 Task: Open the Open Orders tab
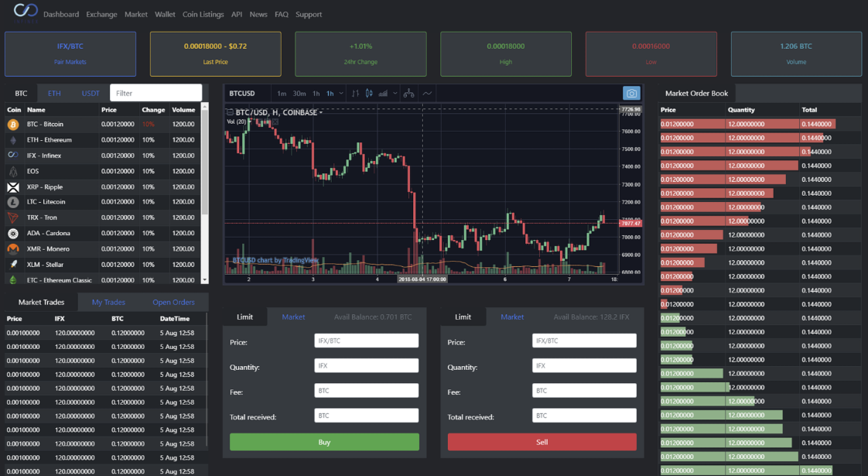click(173, 302)
